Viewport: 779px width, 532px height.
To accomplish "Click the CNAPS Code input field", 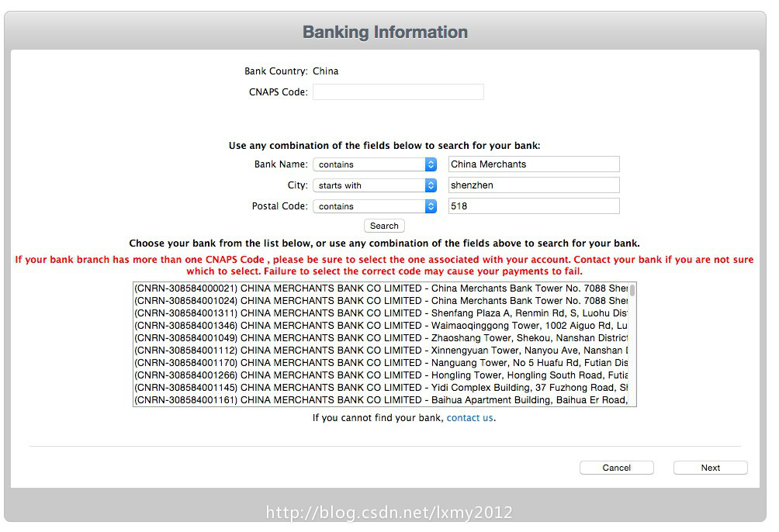I will coord(398,92).
